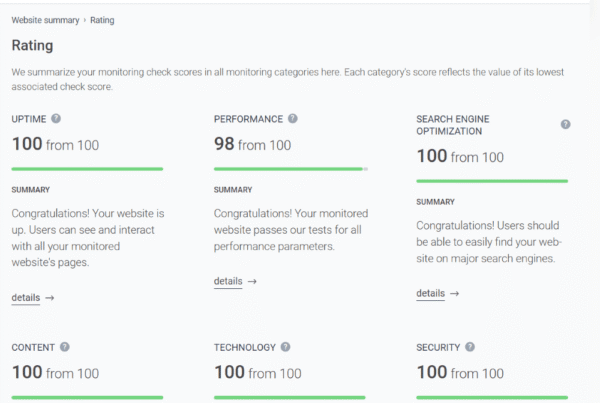Select the TECHNOLOGY category label
Image resolution: width=600 pixels, height=403 pixels.
(x=245, y=348)
